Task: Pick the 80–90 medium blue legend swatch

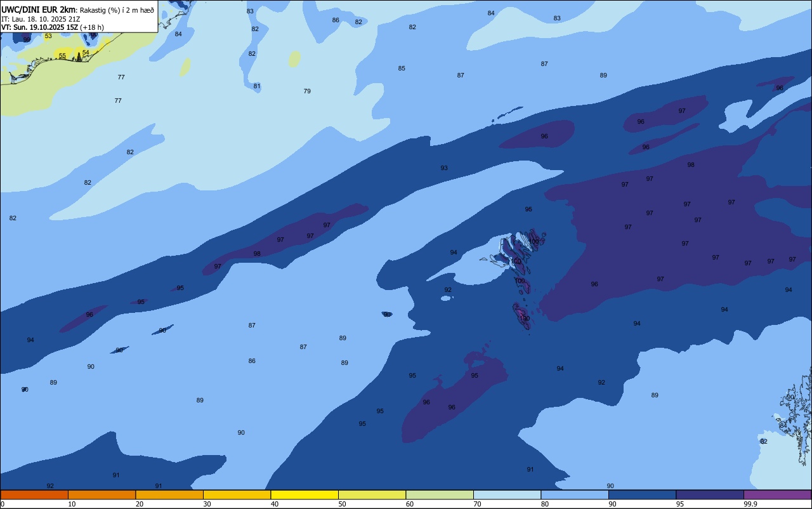Action: click(x=575, y=494)
